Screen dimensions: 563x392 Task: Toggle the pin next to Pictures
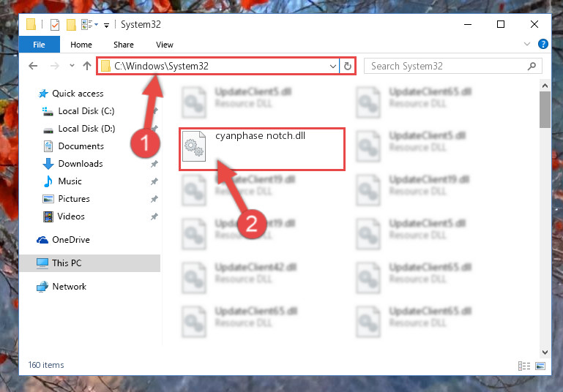(154, 199)
